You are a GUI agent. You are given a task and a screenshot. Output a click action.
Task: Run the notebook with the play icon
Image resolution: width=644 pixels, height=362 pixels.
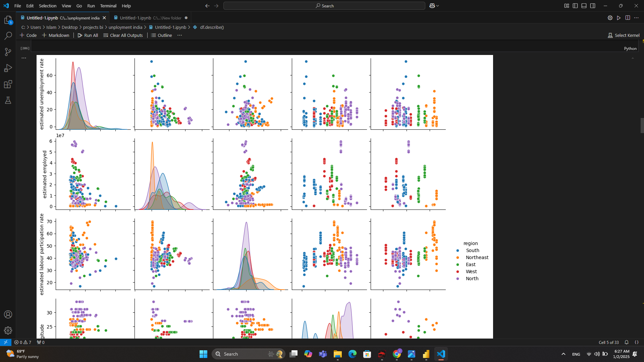tap(619, 18)
